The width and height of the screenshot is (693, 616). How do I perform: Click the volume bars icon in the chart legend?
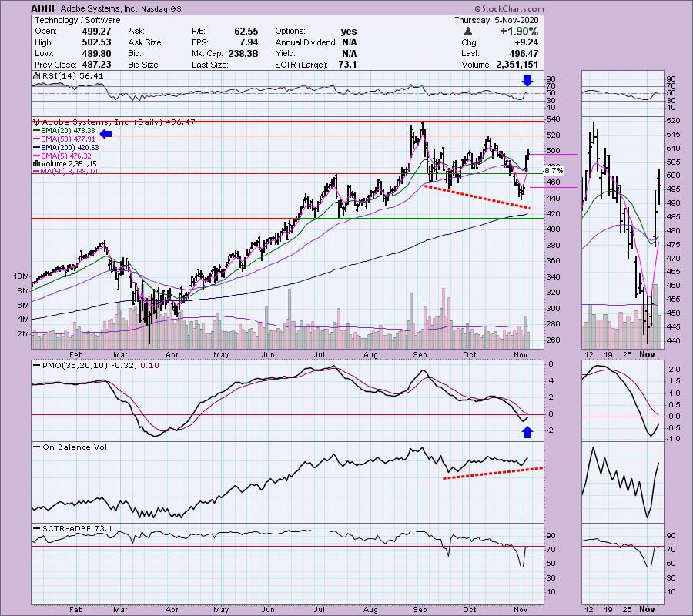37,164
